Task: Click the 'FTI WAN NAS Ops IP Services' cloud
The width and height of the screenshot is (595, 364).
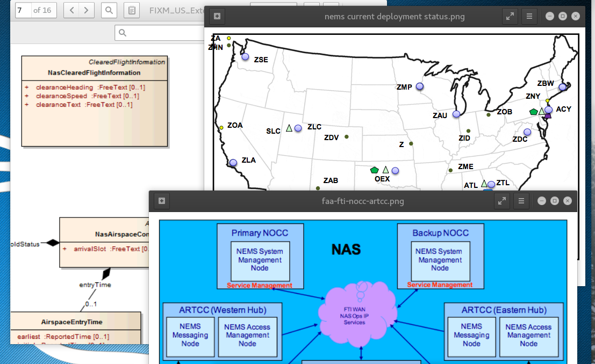Action: coord(357,316)
